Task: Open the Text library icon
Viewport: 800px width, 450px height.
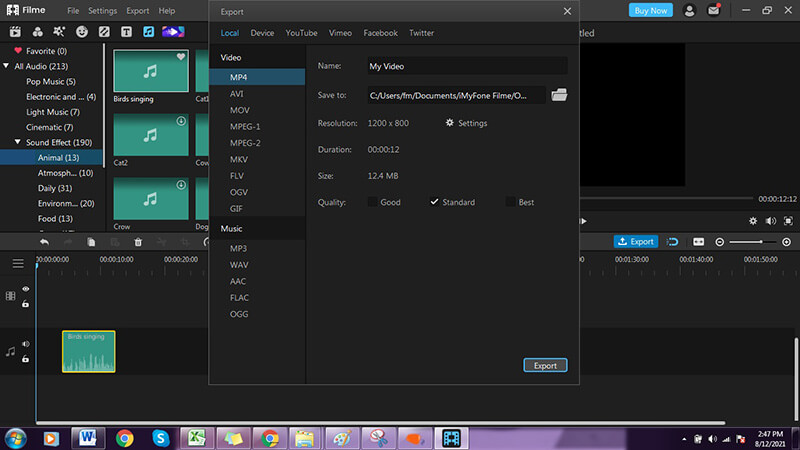Action: (126, 32)
